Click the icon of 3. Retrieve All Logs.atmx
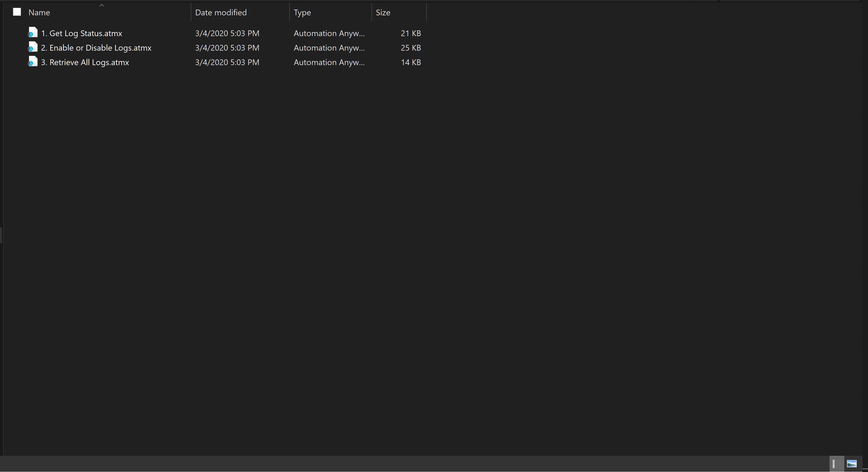 click(x=33, y=62)
